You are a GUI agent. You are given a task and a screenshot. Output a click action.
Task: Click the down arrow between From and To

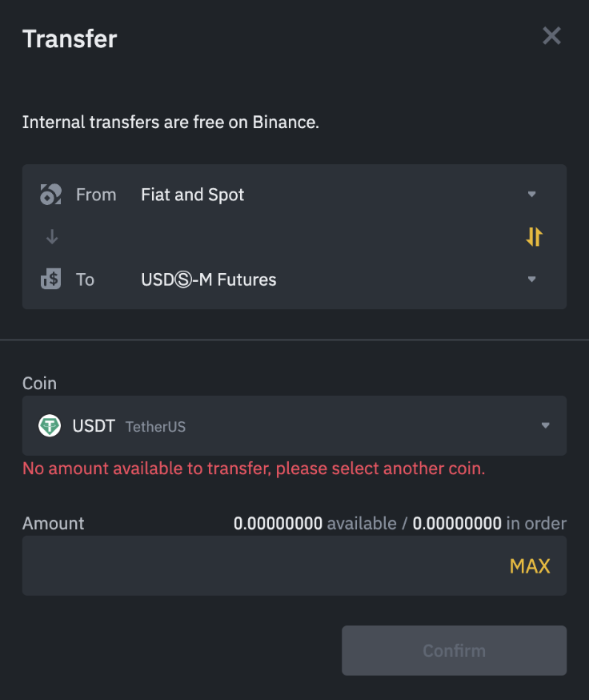(51, 237)
